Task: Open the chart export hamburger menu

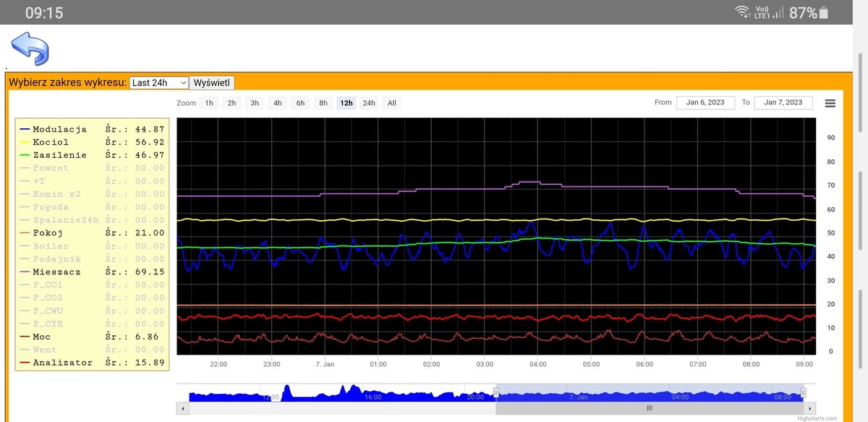Action: pos(830,102)
